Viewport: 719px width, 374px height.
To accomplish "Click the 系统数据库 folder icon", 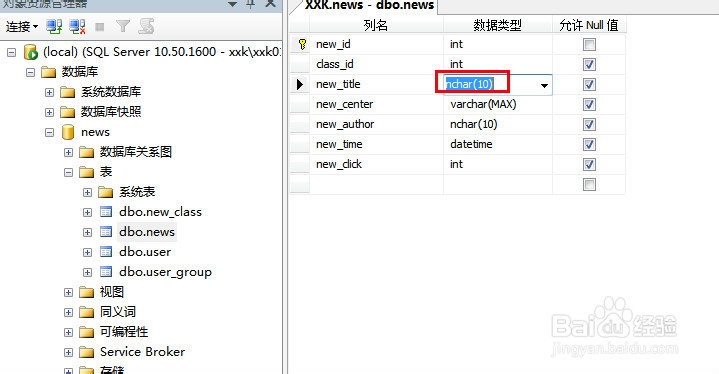I will pos(67,92).
